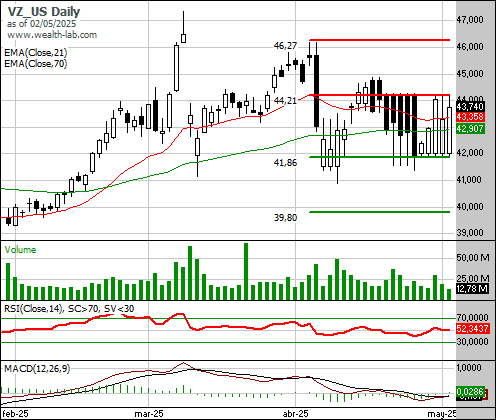Click the 46,27 resistance level label
The image size is (496, 420).
pos(285,46)
